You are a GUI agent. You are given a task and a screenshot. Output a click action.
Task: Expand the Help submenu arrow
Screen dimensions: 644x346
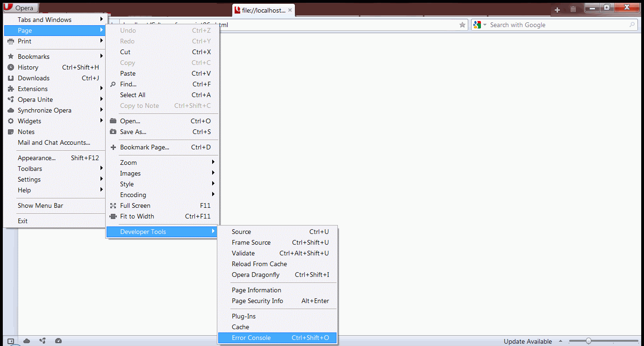tap(101, 190)
